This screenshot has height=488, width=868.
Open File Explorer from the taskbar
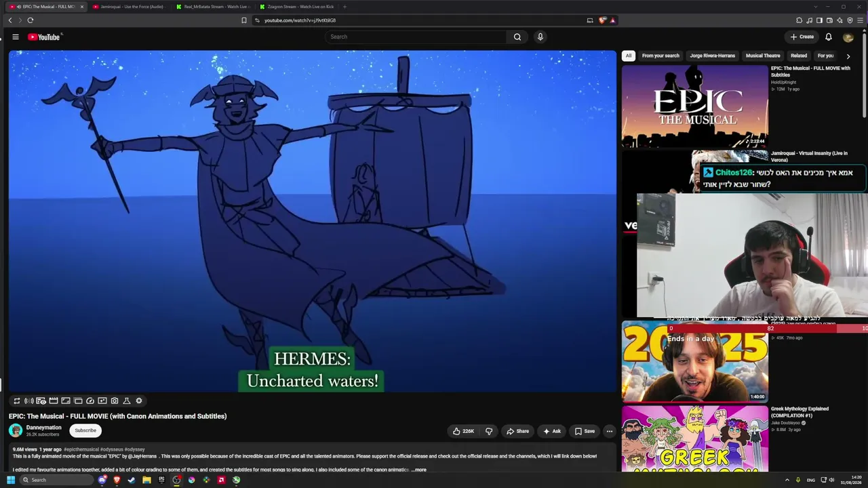pos(146,480)
